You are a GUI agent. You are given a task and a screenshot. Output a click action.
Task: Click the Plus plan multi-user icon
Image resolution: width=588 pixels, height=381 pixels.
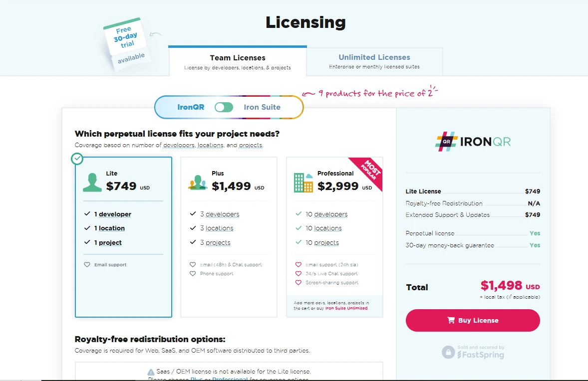(x=198, y=183)
